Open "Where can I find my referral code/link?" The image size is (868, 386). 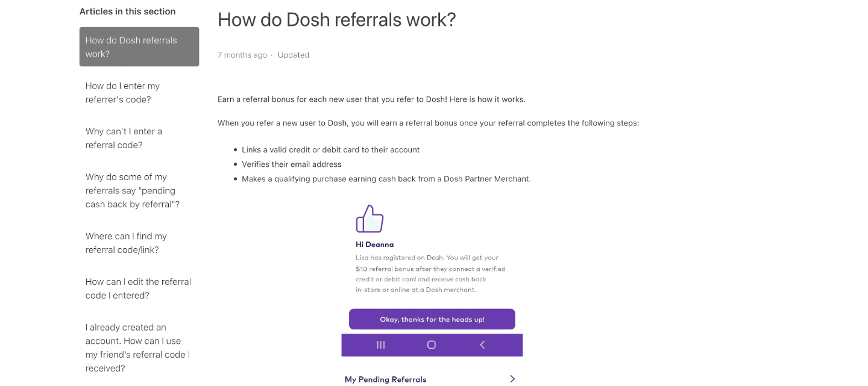126,243
